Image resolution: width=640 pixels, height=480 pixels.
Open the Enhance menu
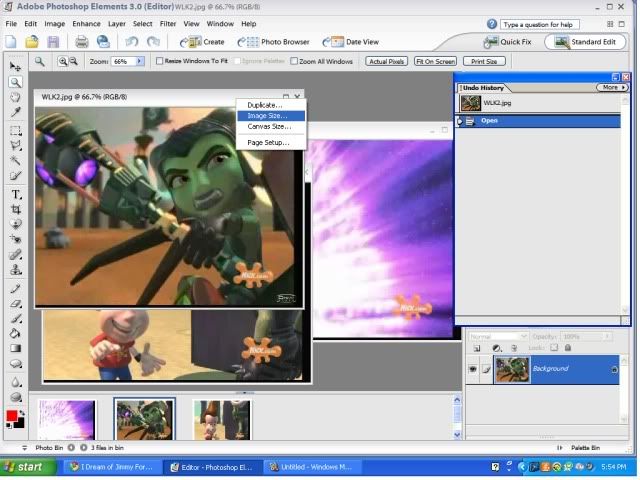(86, 23)
